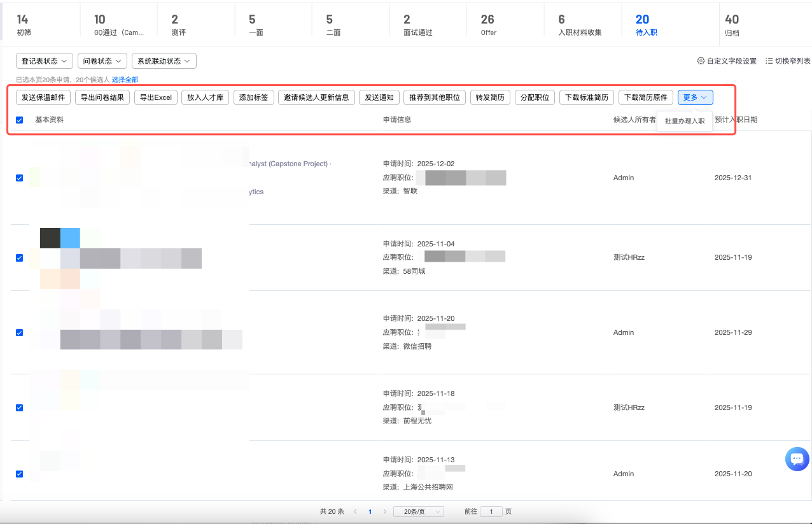Screen dimensions: 812x524
Task: Switch to the 一面 stage tab
Action: (274, 25)
